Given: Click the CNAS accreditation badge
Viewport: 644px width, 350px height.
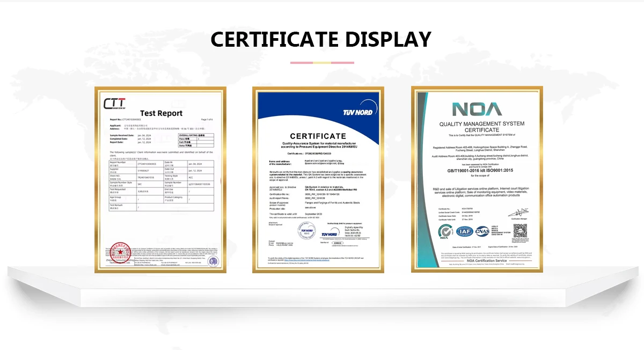Looking at the screenshot, I should [482, 231].
